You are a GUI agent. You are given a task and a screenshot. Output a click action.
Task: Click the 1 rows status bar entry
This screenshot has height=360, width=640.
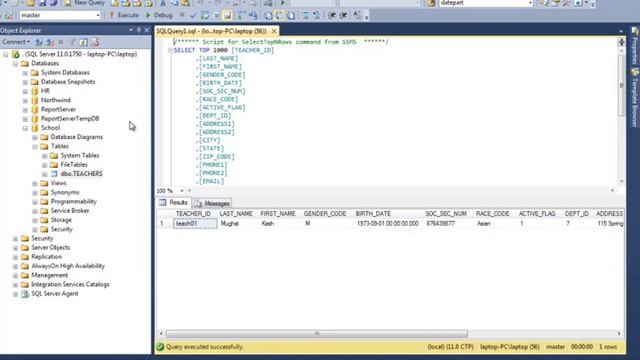(x=608, y=347)
